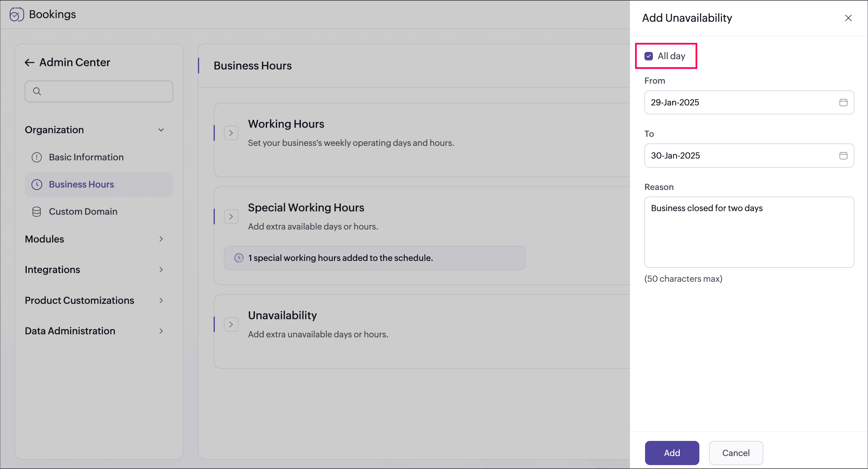Click 'Add extra available days or hours.' text
The image size is (868, 469).
313,226
